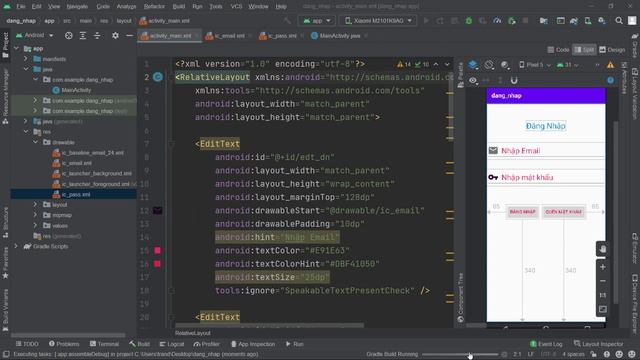
Task: Click RelativeLayout gutter class icon on line 2
Action: click(x=158, y=77)
